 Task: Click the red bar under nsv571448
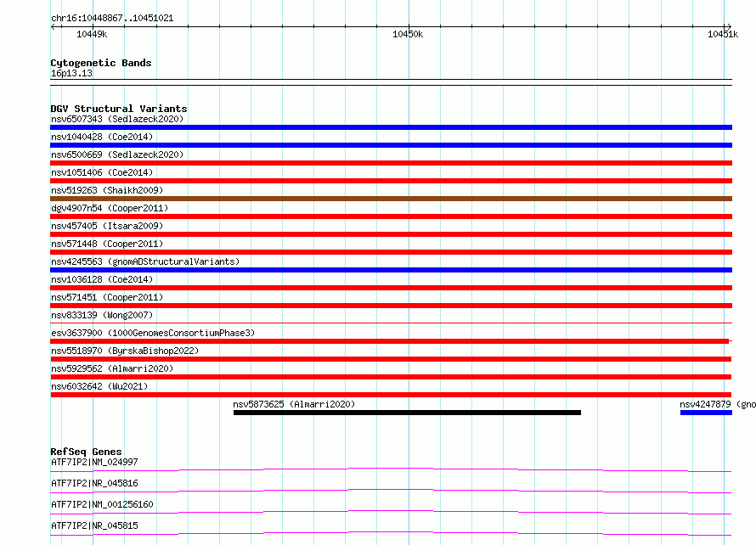(x=391, y=252)
